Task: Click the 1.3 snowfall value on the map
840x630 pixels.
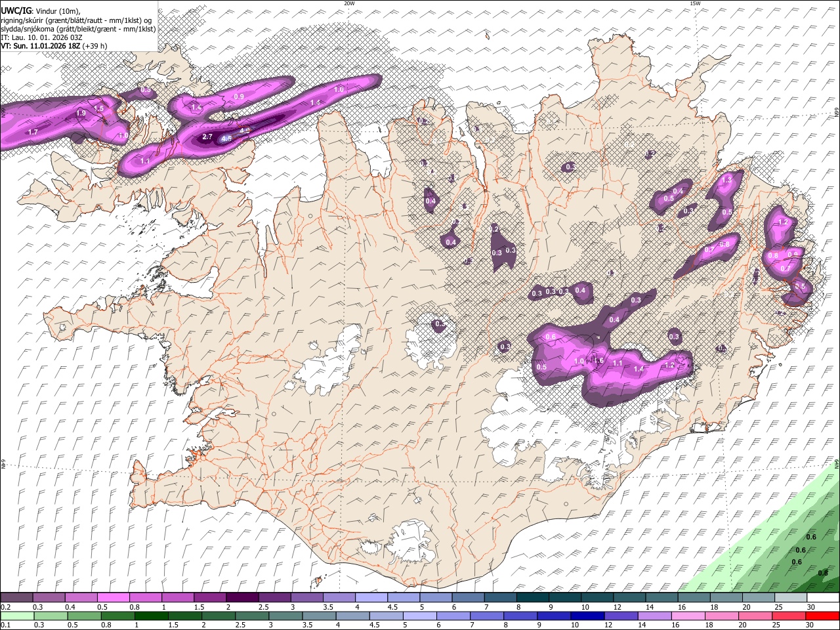Action: [726, 179]
